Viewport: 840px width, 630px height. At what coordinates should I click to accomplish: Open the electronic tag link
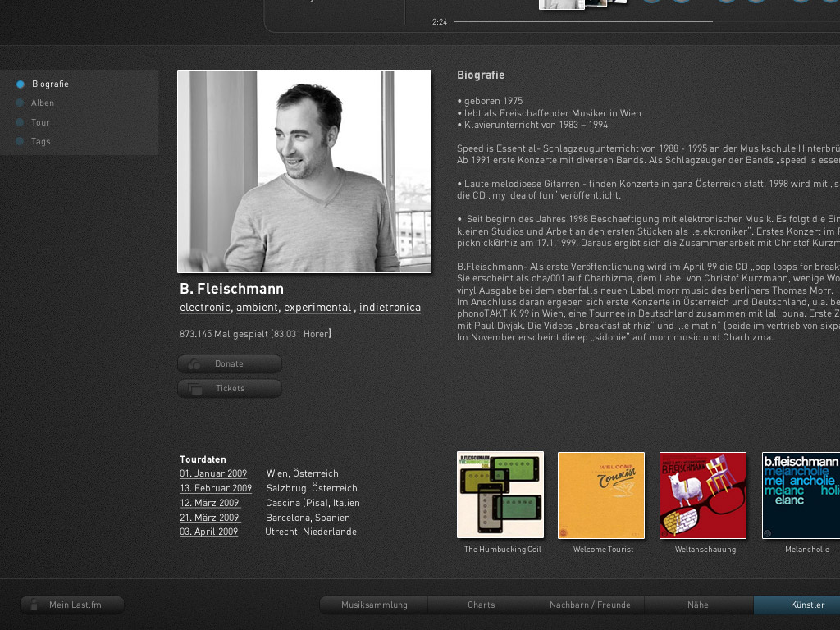[205, 308]
